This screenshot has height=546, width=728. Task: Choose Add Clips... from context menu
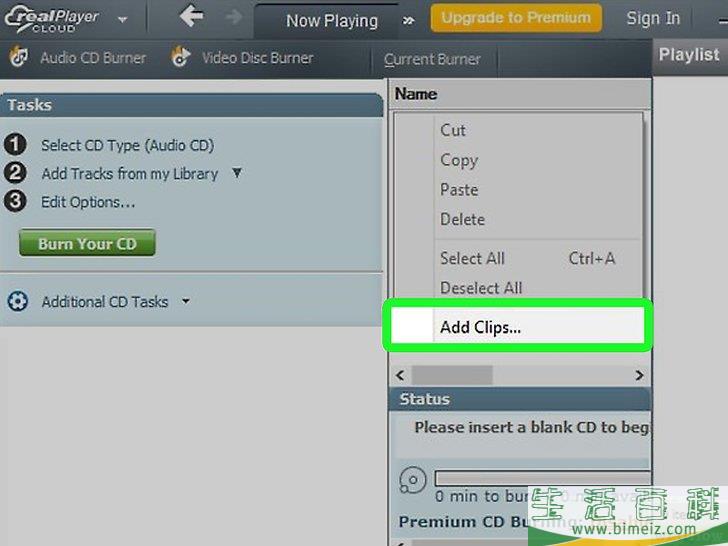(x=518, y=327)
